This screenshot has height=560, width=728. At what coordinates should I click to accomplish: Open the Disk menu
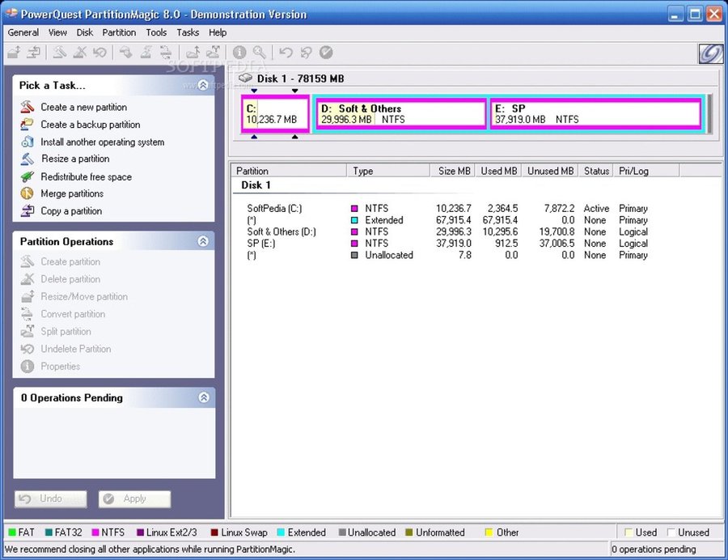pos(85,32)
